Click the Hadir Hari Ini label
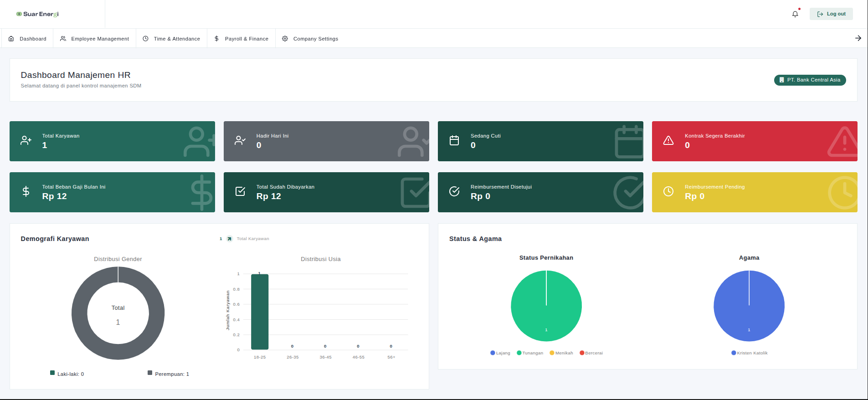The height and width of the screenshot is (400, 868). [272, 136]
